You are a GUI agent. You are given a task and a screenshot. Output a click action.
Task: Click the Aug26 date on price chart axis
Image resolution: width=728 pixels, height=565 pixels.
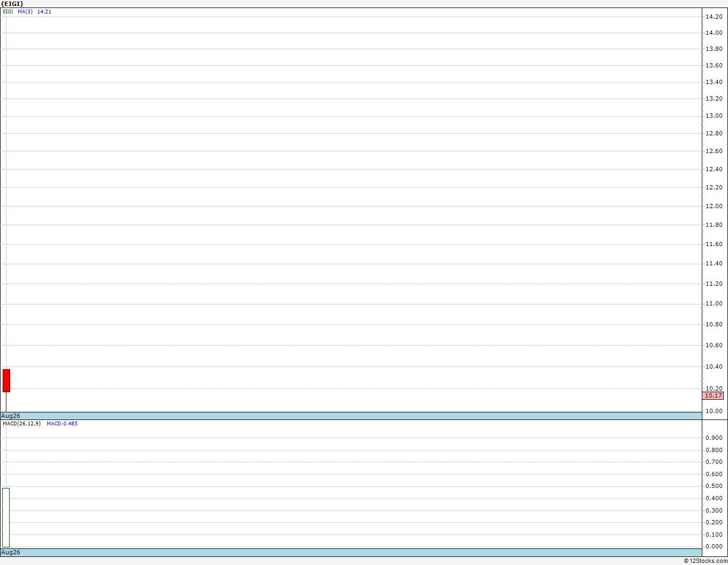pos(11,416)
